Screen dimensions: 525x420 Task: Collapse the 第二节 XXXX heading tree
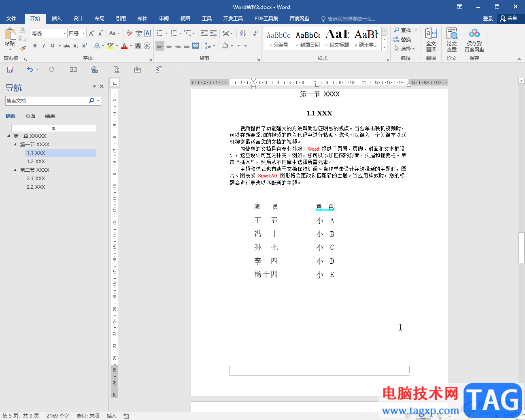tap(15, 170)
